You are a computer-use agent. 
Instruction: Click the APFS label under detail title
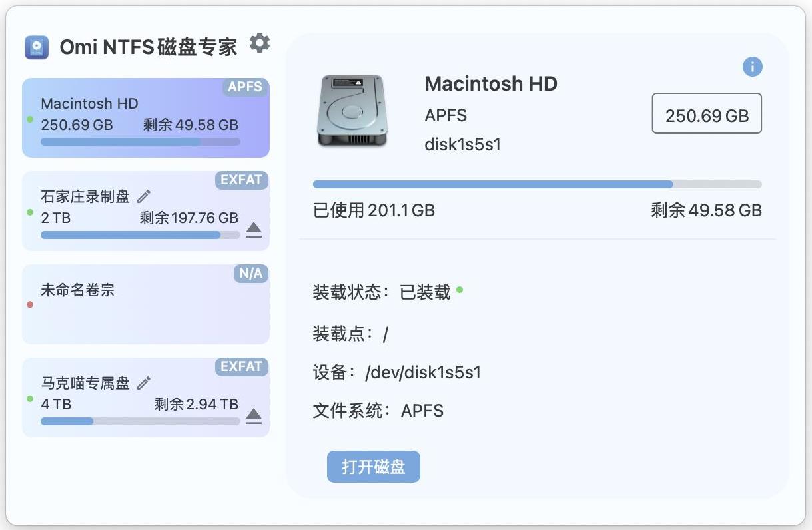[446, 115]
